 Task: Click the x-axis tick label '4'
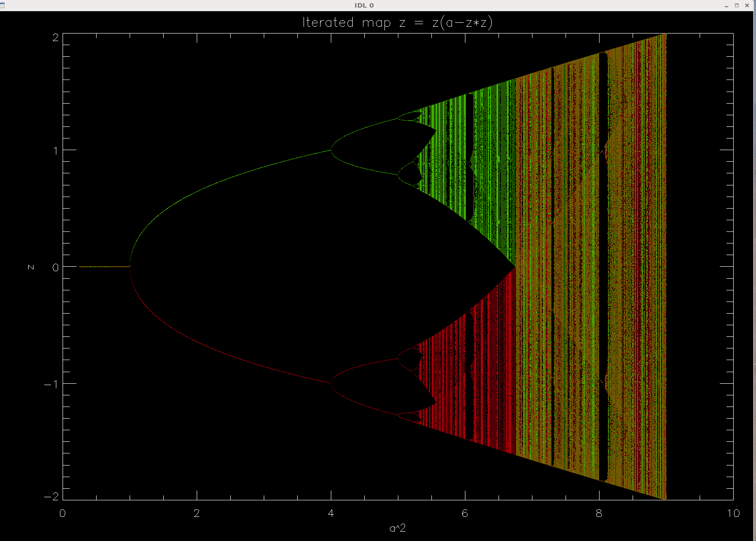coord(331,513)
